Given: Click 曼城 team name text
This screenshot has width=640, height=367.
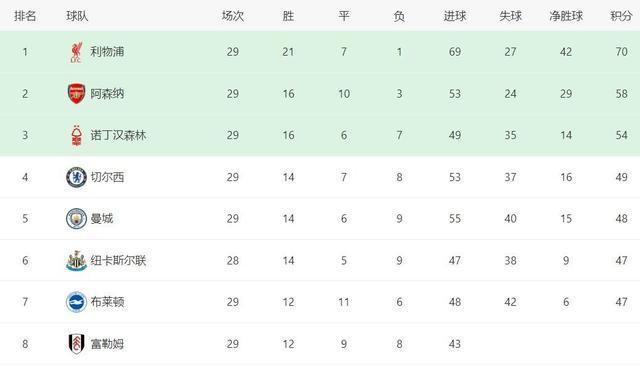Looking at the screenshot, I should point(102,219).
